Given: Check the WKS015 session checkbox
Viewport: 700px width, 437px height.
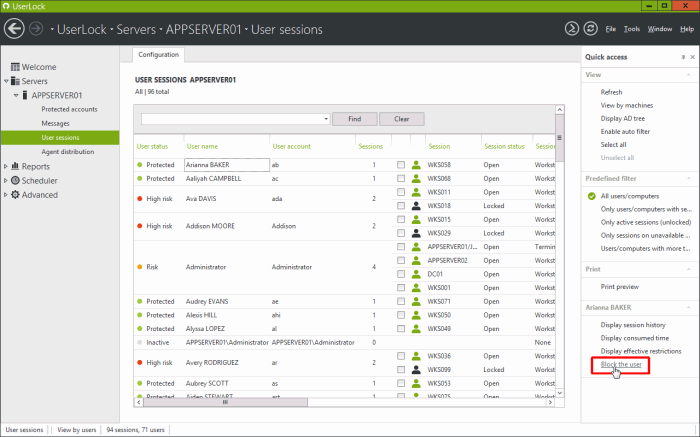Looking at the screenshot, I should (401, 220).
